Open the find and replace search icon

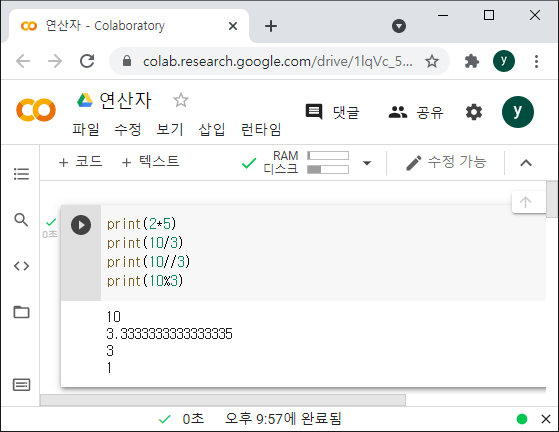(21, 220)
